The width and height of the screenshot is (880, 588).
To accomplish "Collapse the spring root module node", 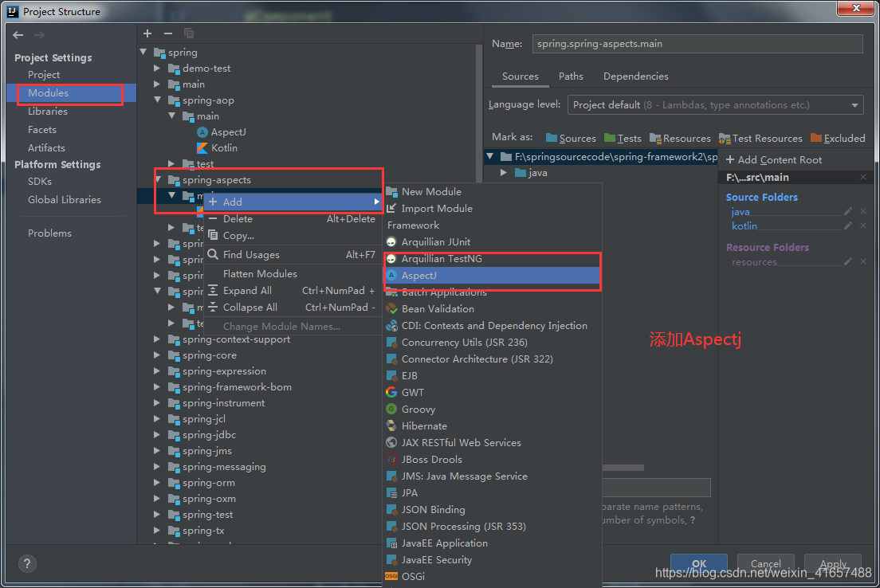I will click(x=143, y=52).
